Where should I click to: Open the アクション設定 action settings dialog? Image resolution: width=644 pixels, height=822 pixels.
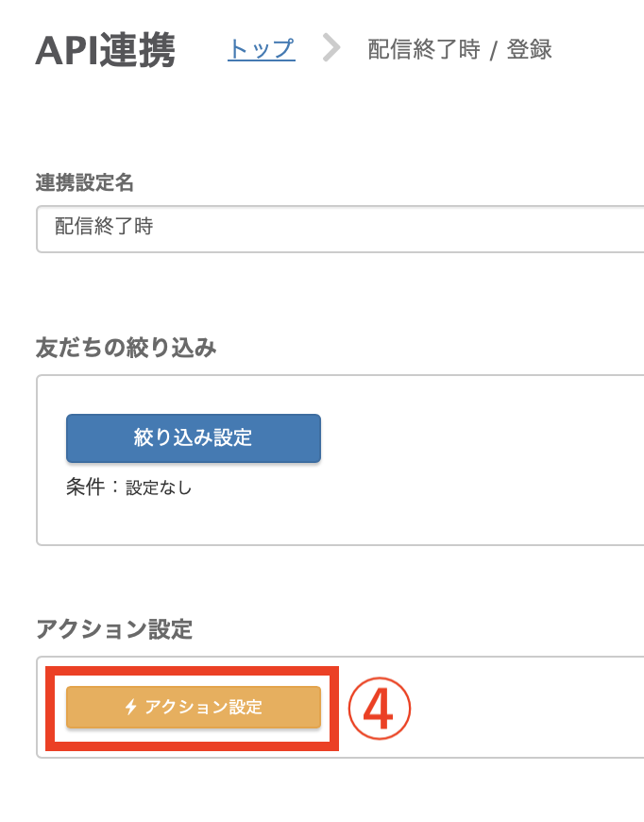pyautogui.click(x=193, y=707)
